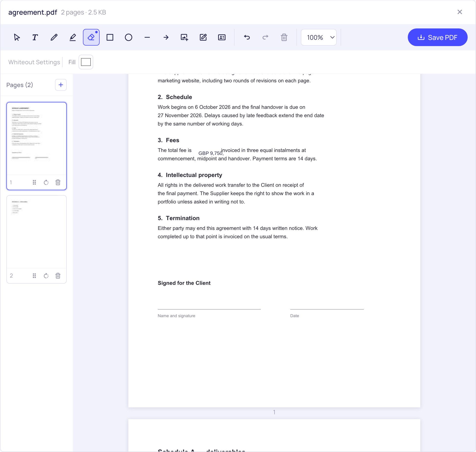The width and height of the screenshot is (476, 452).
Task: Select the Rectangle shape tool
Action: click(x=110, y=37)
